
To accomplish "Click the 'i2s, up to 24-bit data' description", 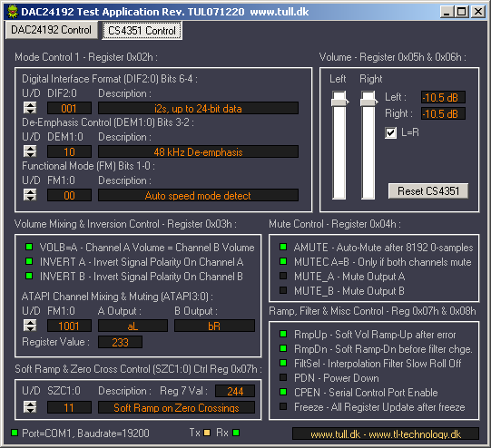I will pyautogui.click(x=198, y=108).
